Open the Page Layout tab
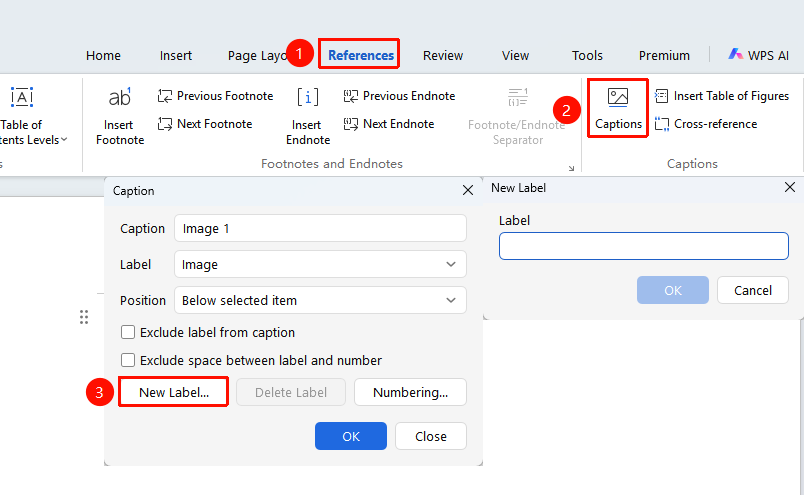 click(257, 55)
